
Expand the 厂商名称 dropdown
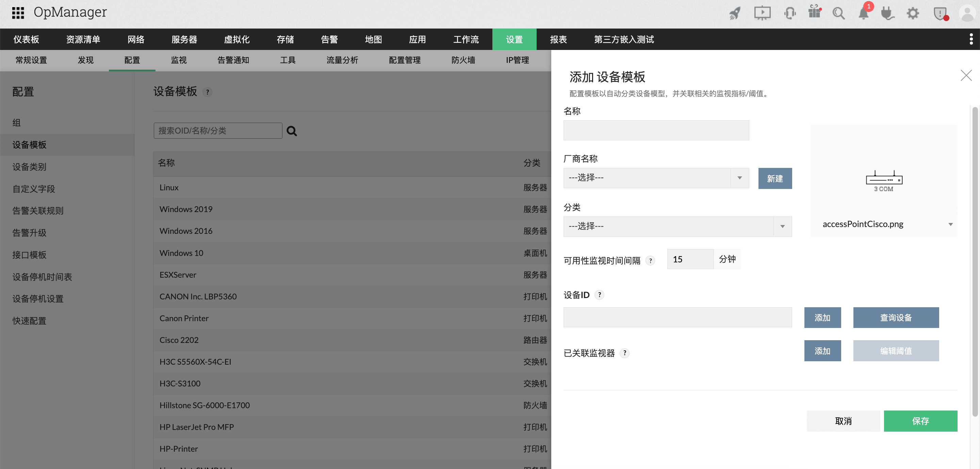click(739, 178)
